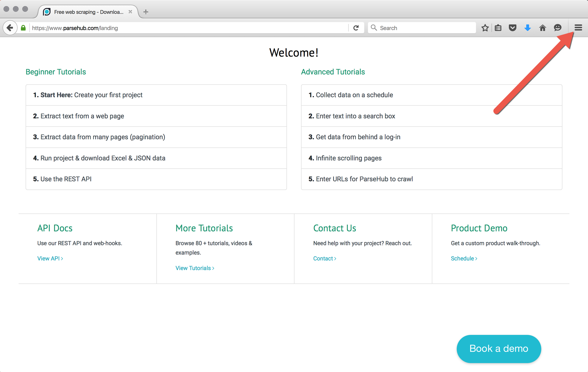Open the bookmarks list icon
Viewport: 588px width, 372px height.
tap(498, 28)
